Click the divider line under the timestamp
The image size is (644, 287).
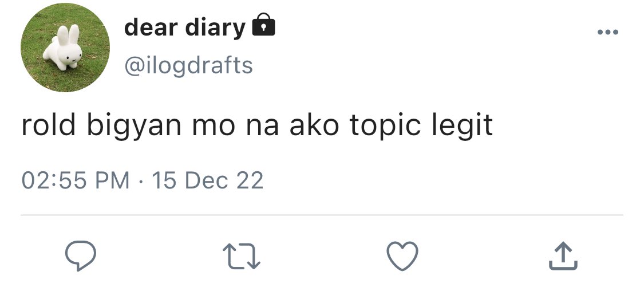pos(322,215)
